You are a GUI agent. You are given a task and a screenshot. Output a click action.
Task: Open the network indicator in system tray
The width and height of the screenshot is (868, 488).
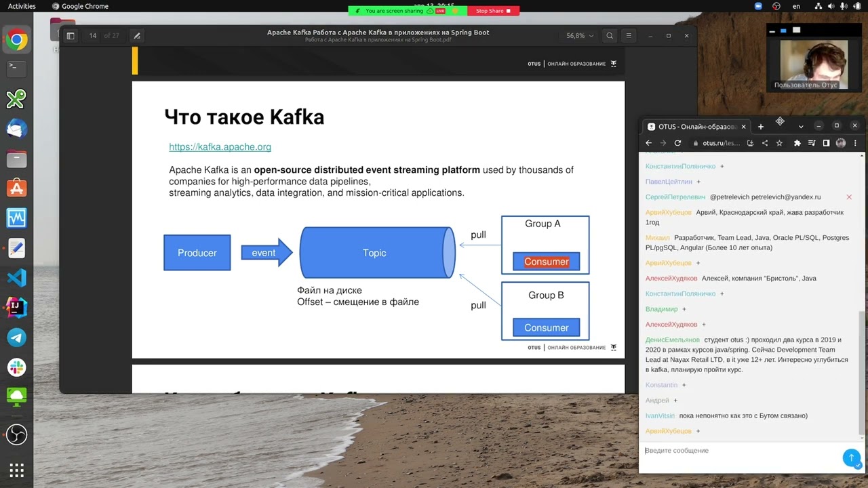coord(819,6)
